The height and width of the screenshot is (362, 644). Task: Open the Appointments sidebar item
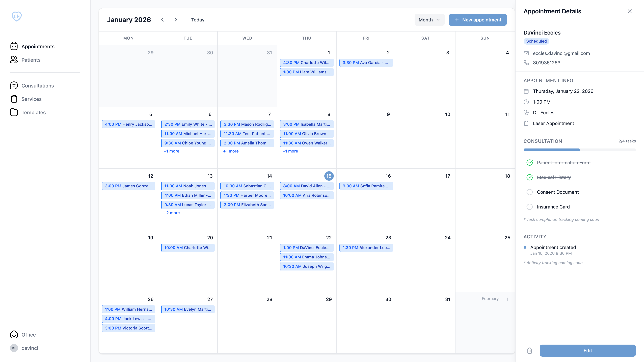38,46
